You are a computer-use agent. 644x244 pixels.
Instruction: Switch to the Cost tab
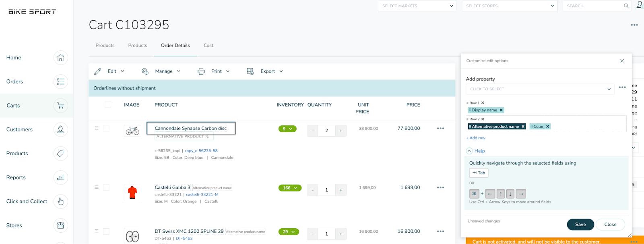point(208,46)
